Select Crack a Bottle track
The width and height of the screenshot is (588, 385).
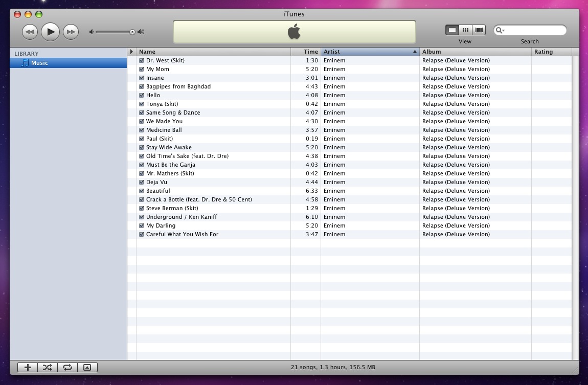tap(199, 199)
